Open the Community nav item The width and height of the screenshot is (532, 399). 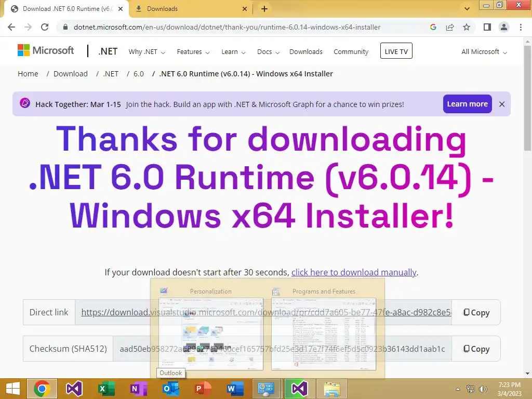tap(351, 52)
